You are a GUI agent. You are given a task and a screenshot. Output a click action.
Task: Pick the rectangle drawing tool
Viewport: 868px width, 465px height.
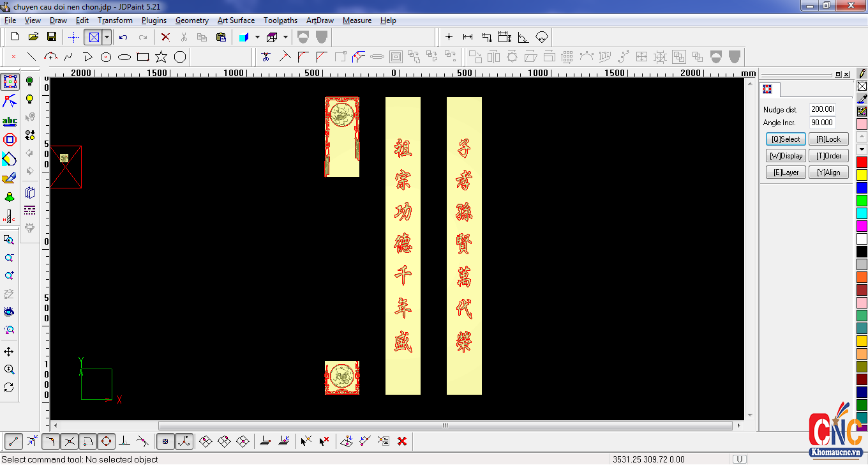[x=143, y=57]
